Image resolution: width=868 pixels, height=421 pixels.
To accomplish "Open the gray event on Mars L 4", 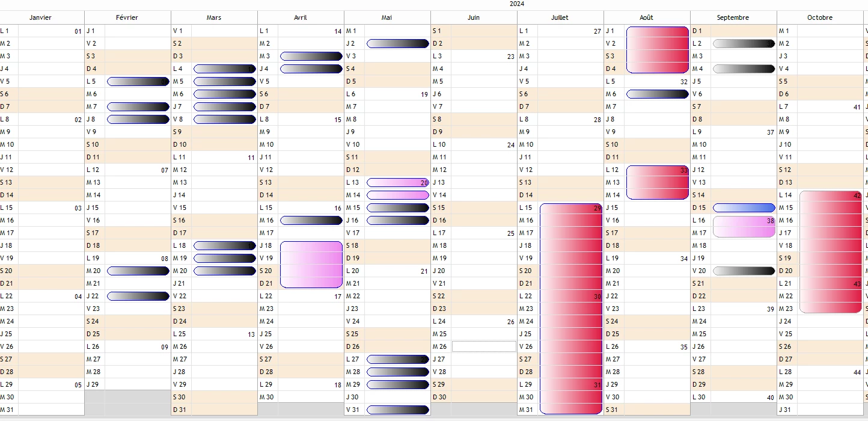I will [x=225, y=69].
